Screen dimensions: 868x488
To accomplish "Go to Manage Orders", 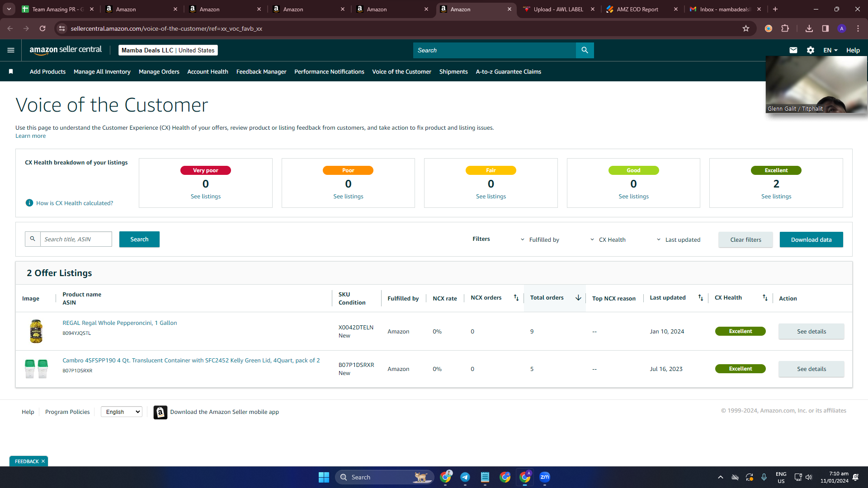I will pos(159,72).
